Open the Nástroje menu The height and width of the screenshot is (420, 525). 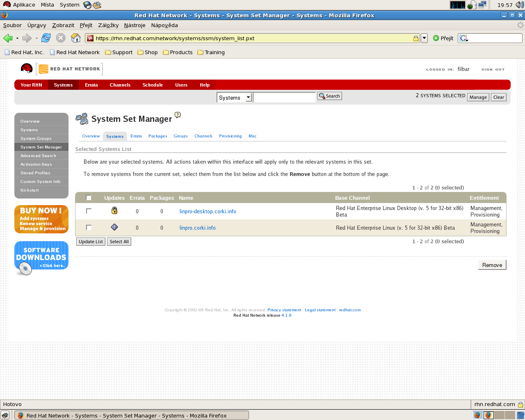(x=135, y=25)
